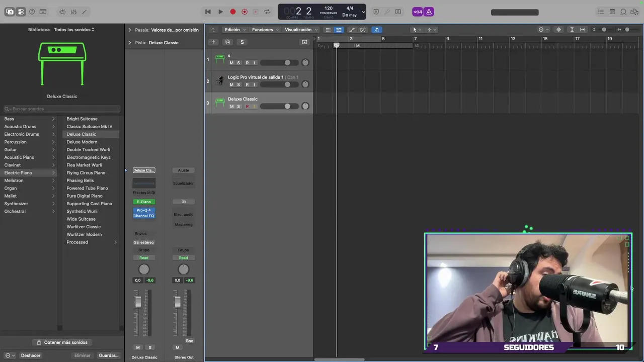The width and height of the screenshot is (644, 362).
Task: Toggle the count-in 1234 button
Action: (x=417, y=12)
